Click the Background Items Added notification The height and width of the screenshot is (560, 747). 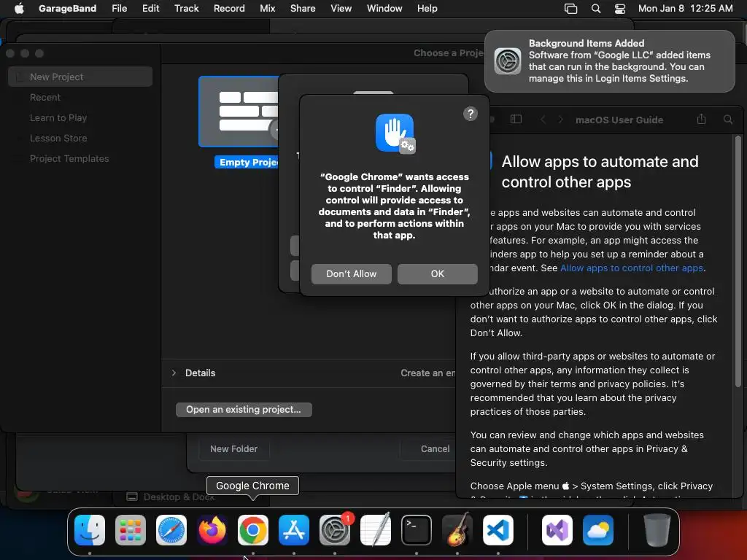[x=610, y=61]
